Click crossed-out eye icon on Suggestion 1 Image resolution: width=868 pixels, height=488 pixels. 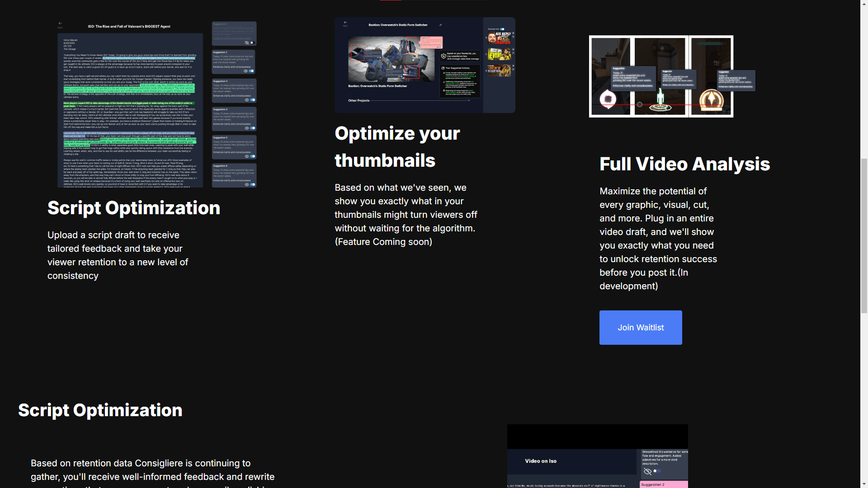[x=247, y=42]
